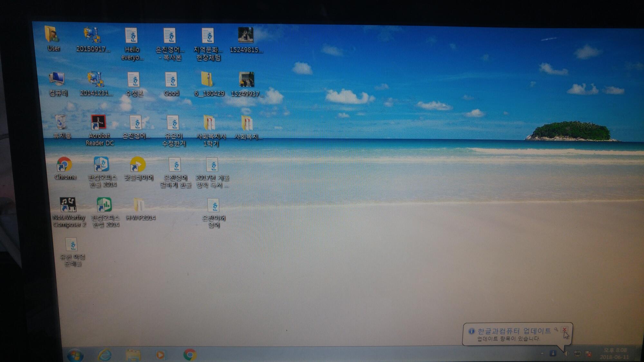Show hidden system tray icons
Image resolution: width=644 pixels, height=362 pixels.
[542, 353]
